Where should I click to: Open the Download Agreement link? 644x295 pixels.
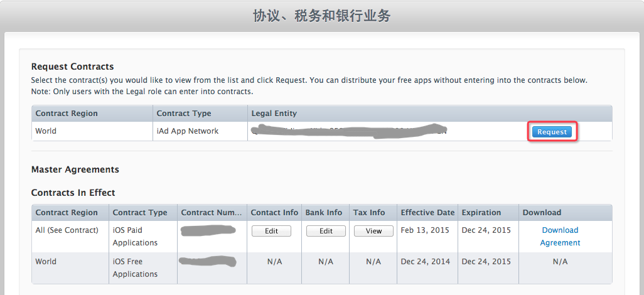(x=560, y=237)
